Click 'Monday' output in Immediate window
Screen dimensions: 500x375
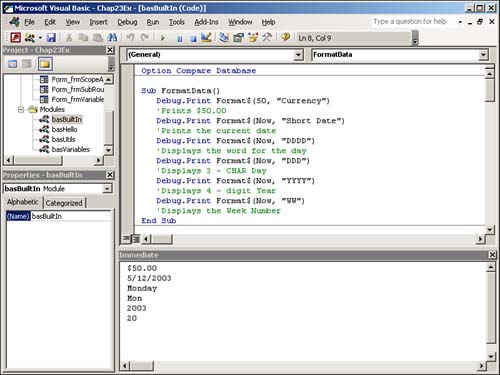[142, 288]
